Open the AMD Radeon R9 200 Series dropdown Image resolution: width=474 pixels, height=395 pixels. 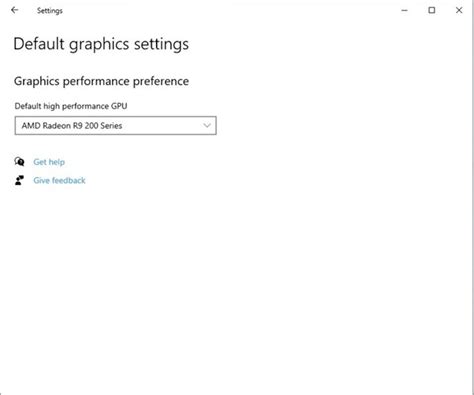(x=116, y=126)
